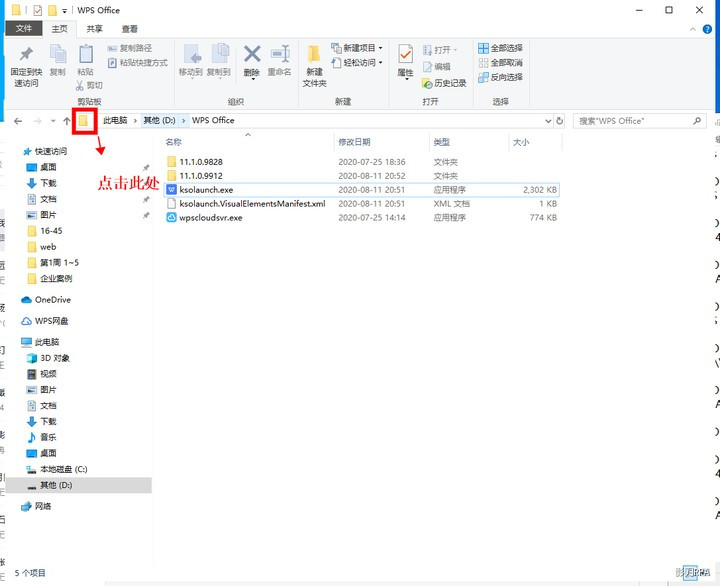Click the title bar properties checkmark icon
720x586 pixels.
[38, 10]
